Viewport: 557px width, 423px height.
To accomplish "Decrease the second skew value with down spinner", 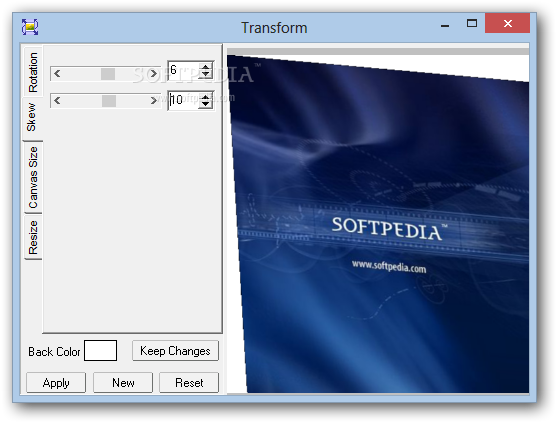I will pos(206,104).
